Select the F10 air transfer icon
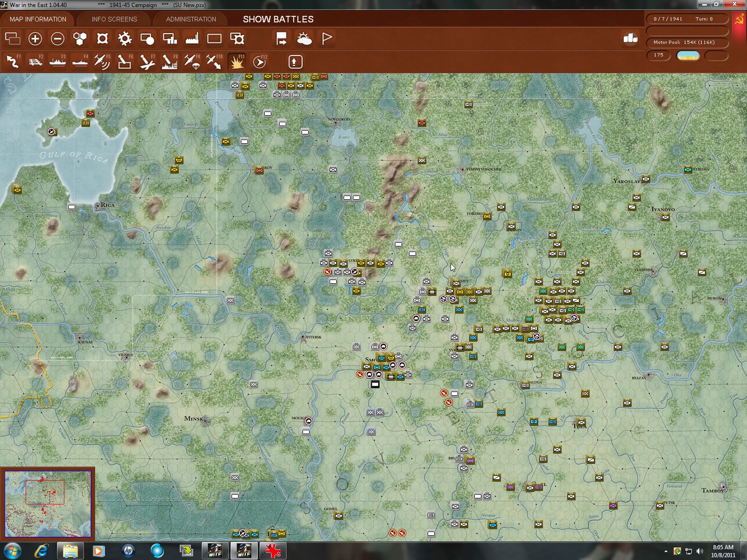The height and width of the screenshot is (560, 747). point(214,62)
